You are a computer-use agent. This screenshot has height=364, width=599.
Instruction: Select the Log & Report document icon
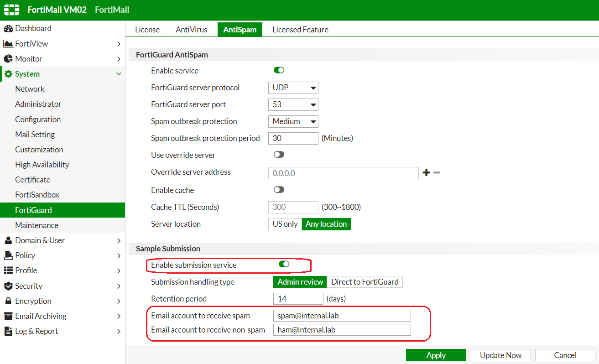(9, 331)
